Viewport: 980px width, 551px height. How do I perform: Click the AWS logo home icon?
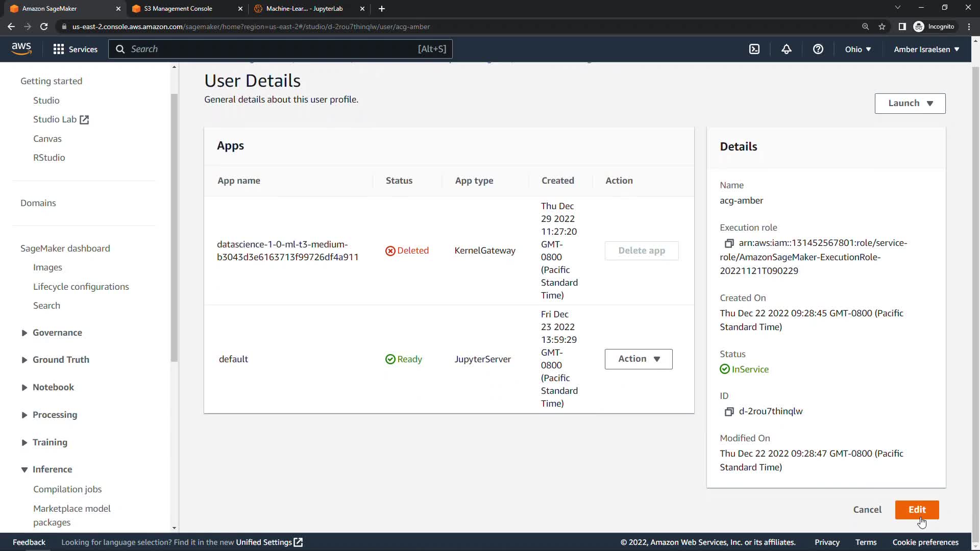[x=21, y=48]
